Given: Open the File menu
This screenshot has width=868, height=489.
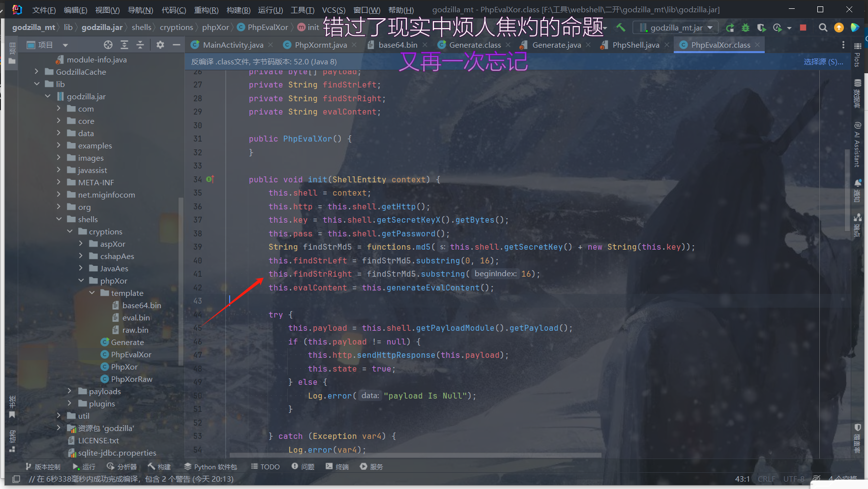Looking at the screenshot, I should pos(44,10).
